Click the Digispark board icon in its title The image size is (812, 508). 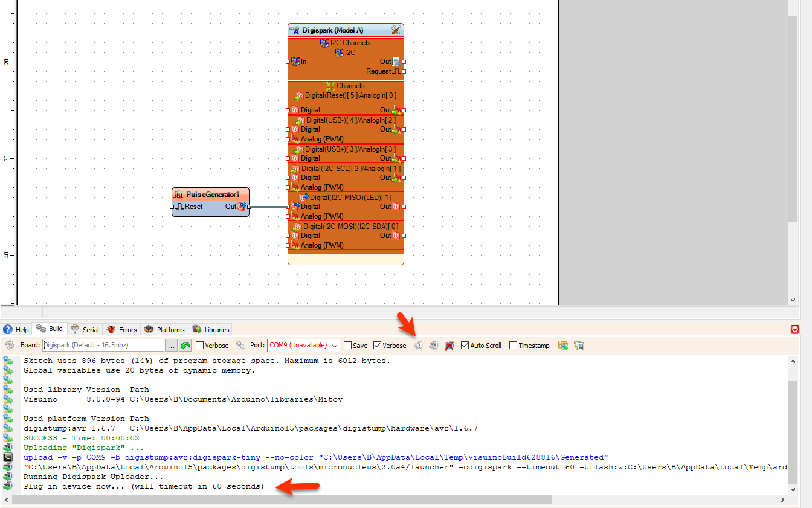(295, 30)
